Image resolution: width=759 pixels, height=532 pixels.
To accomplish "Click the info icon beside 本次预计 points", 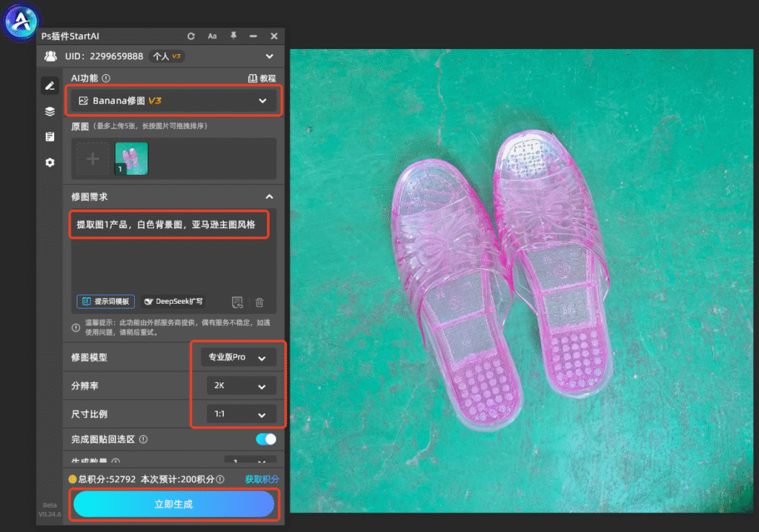I will coord(220,479).
